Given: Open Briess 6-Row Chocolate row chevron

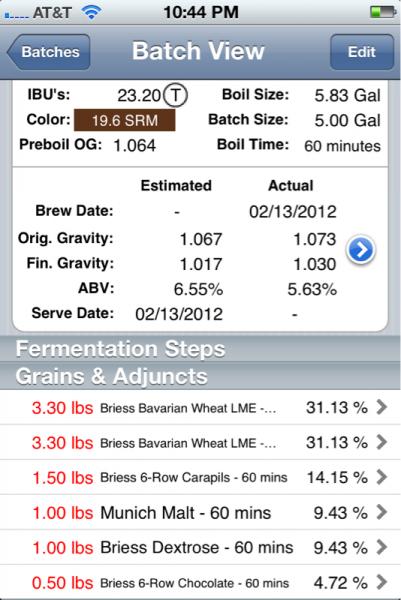Looking at the screenshot, I should coord(381,582).
